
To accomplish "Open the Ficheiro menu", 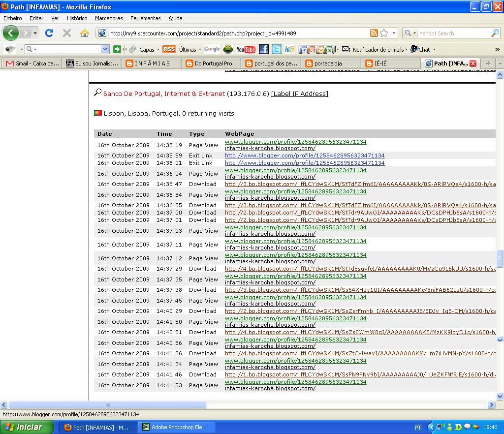I will click(13, 18).
